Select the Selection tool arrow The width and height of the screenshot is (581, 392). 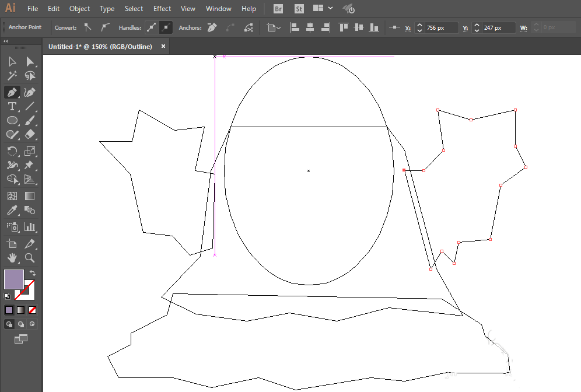[12, 61]
